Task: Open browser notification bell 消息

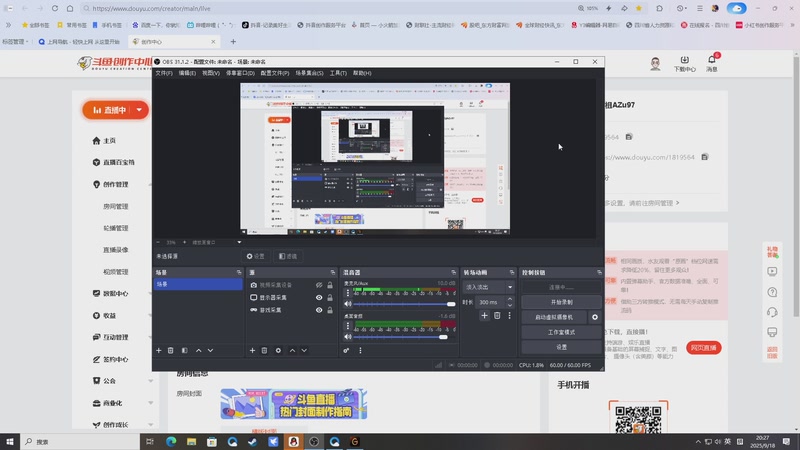Action: 712,63
